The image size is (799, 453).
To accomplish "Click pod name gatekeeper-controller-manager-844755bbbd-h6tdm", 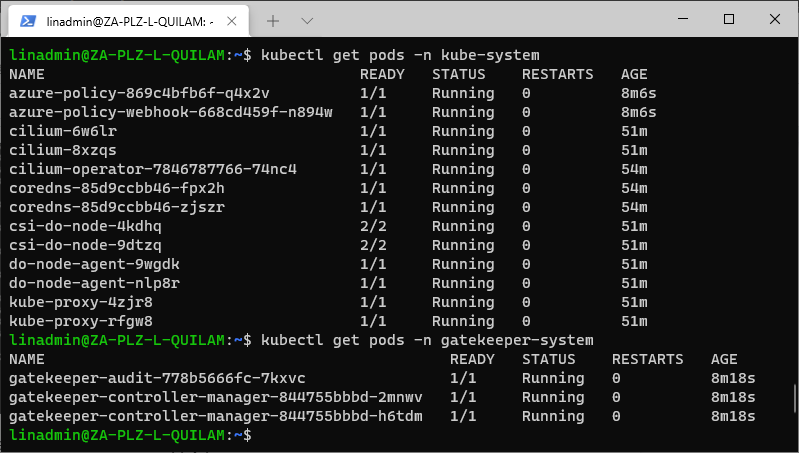I will (216, 416).
